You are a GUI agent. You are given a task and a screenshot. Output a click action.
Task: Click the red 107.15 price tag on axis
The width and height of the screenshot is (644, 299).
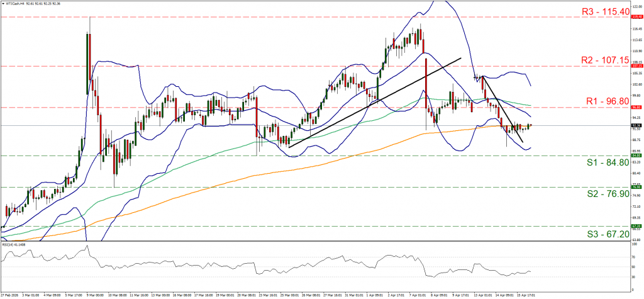click(x=636, y=65)
